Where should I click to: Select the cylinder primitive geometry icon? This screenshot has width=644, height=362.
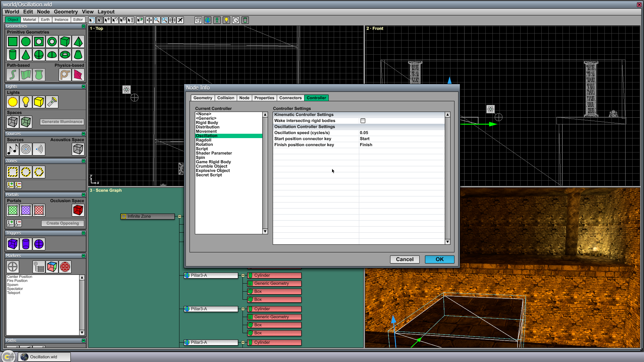pyautogui.click(x=13, y=55)
